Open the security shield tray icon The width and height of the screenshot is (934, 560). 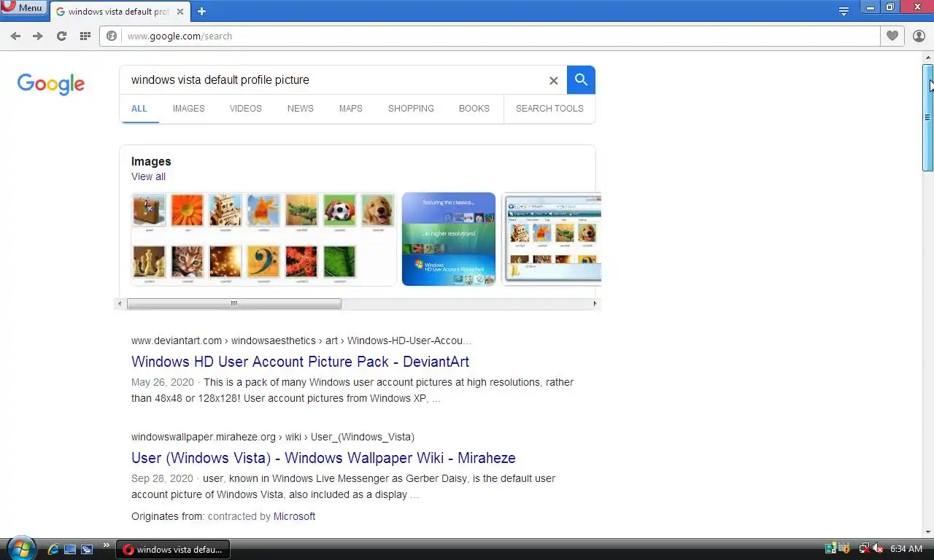coord(844,548)
